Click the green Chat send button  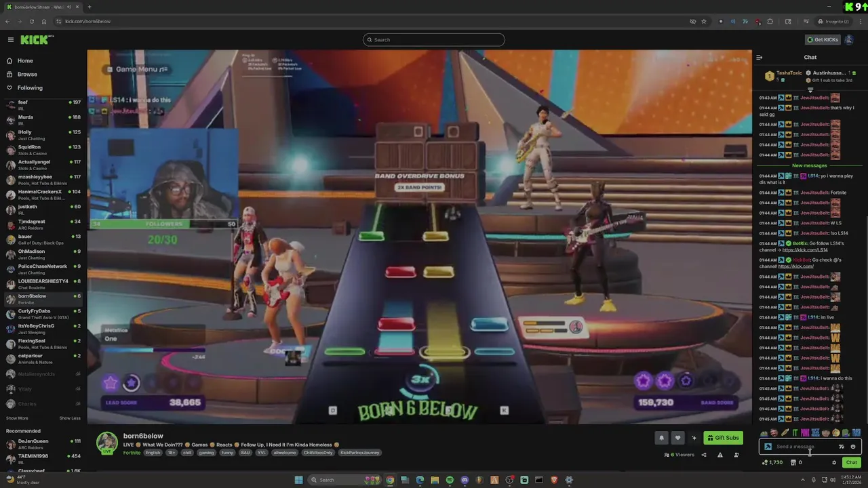coord(852,462)
